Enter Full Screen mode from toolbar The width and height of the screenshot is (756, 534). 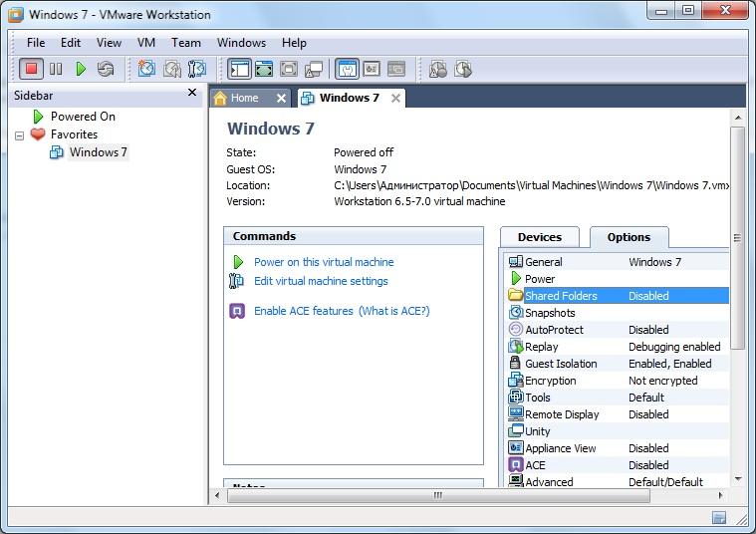[x=264, y=69]
